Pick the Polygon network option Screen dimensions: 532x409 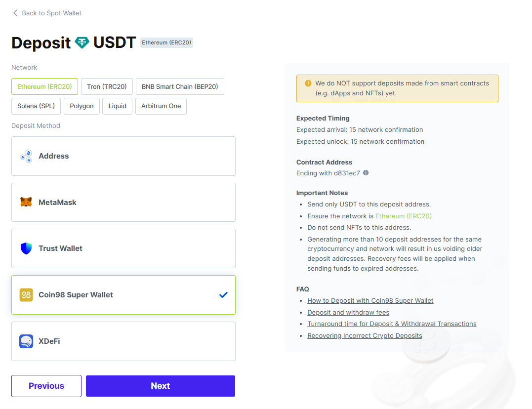pos(82,106)
